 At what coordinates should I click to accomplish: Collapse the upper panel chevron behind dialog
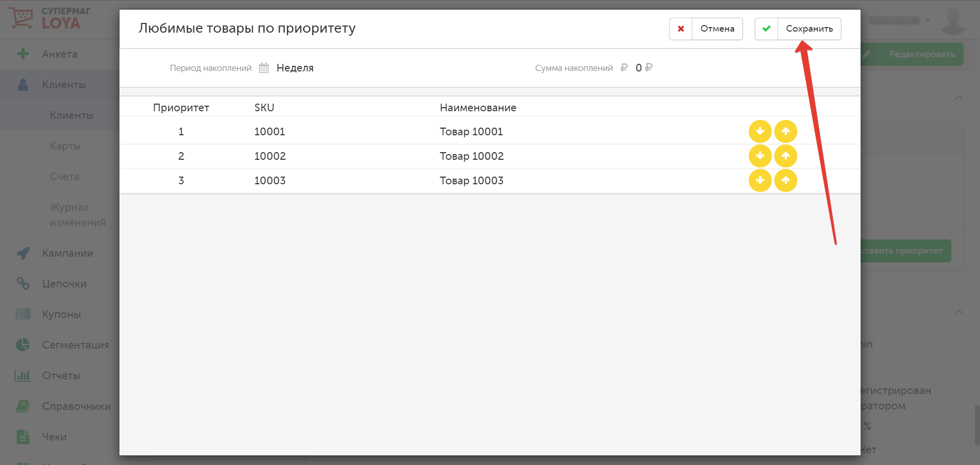[959, 97]
